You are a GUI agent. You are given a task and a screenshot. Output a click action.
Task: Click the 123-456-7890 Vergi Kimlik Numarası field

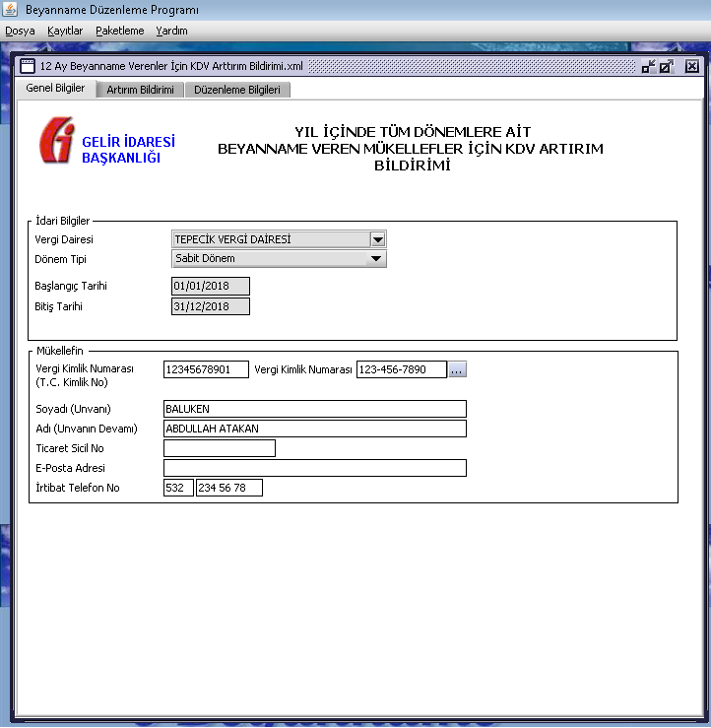(402, 369)
